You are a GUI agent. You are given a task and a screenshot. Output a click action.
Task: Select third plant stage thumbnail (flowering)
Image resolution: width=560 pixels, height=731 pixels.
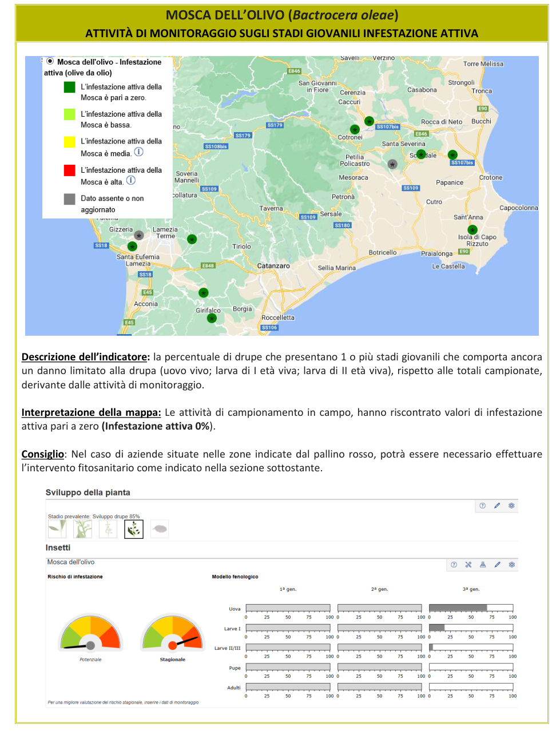[108, 529]
